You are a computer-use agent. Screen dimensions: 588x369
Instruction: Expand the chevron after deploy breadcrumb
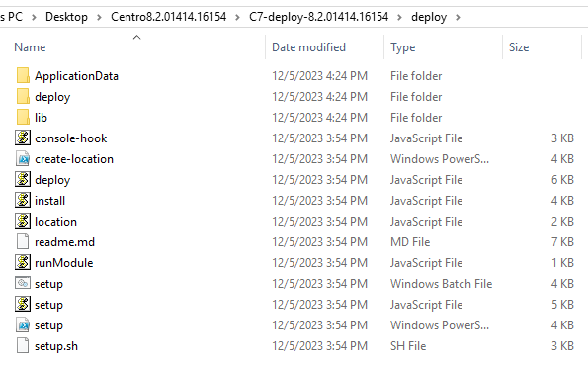(x=458, y=17)
